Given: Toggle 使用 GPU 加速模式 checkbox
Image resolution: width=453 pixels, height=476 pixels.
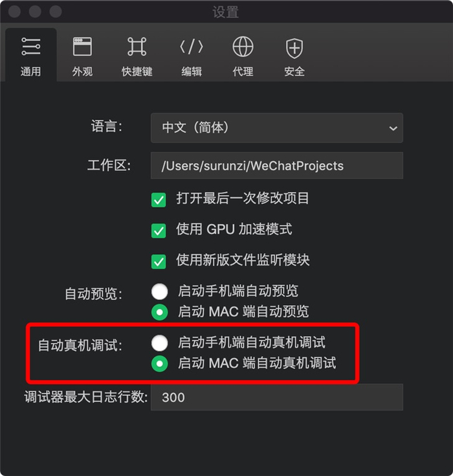Looking at the screenshot, I should (159, 231).
